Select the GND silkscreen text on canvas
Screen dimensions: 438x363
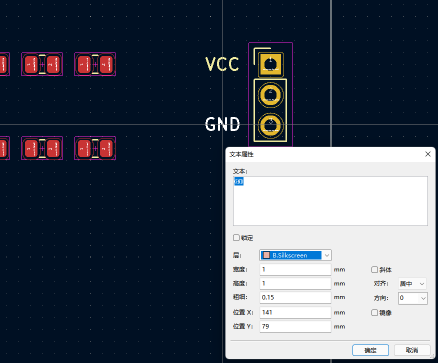tap(222, 124)
